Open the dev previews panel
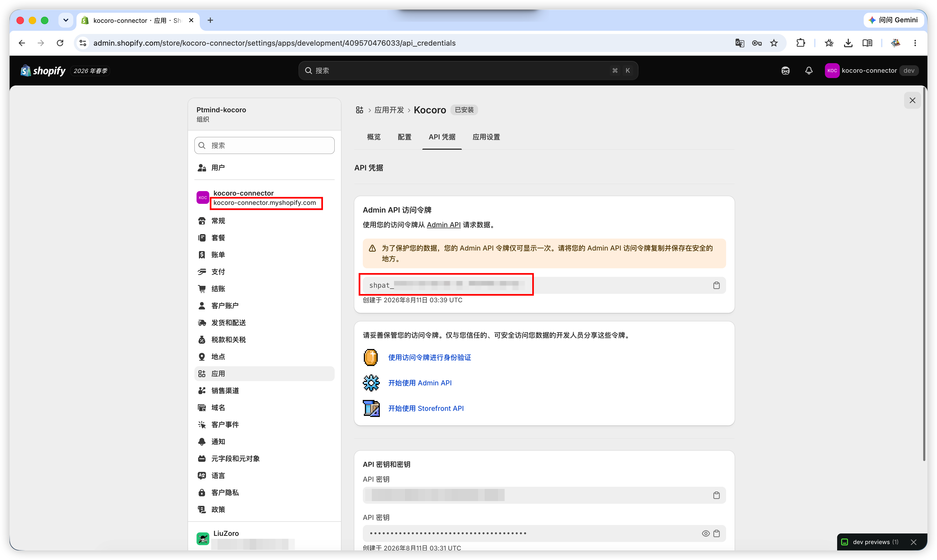Viewport: 937px width, 560px height. 871,542
